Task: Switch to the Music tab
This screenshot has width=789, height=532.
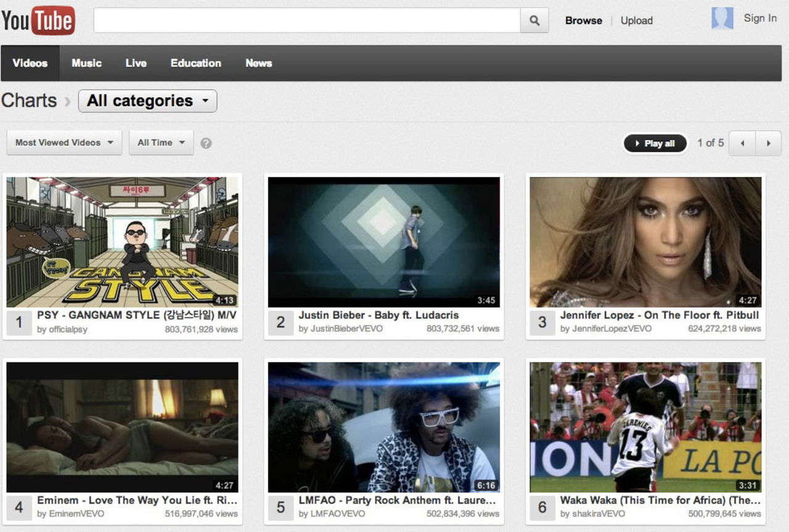Action: coord(86,63)
